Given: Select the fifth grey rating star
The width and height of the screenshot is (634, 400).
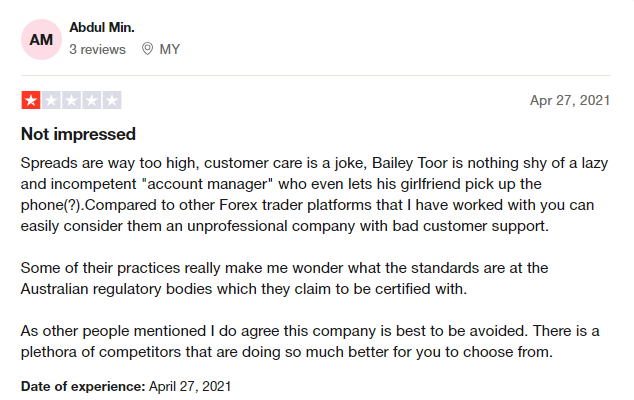Looking at the screenshot, I should [x=112, y=100].
